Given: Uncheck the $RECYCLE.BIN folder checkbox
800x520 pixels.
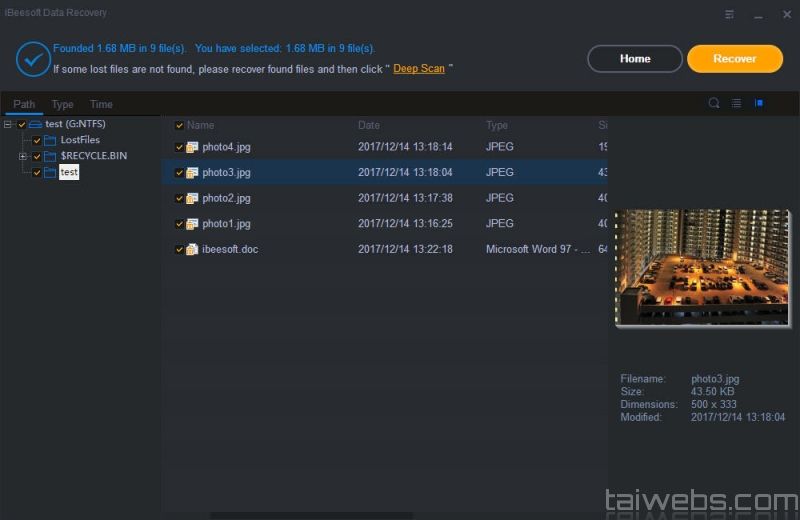Looking at the screenshot, I should pos(37,157).
